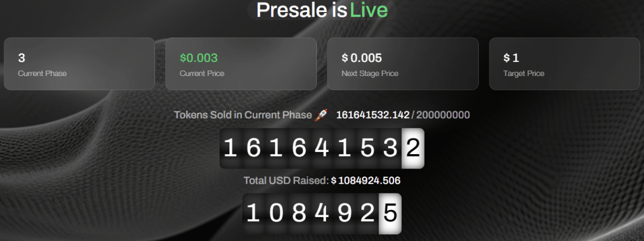Click the "Current Price" label text
Image resolution: width=644 pixels, height=241 pixels.
coord(202,73)
